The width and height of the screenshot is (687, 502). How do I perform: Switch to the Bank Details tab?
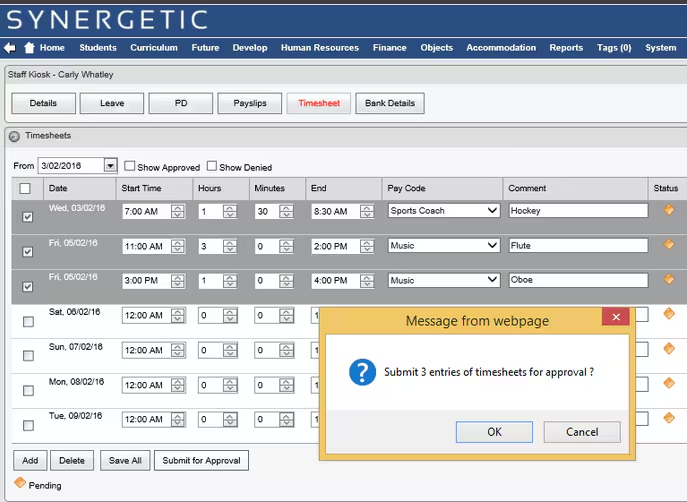[390, 103]
